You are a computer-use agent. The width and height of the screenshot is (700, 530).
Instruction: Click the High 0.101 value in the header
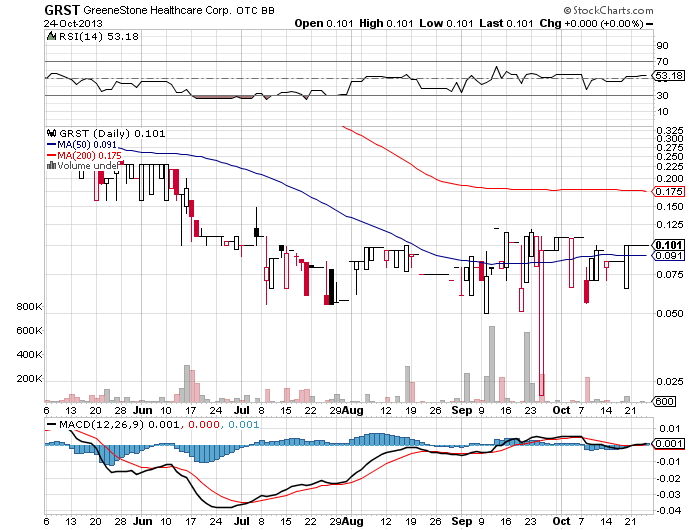point(386,23)
